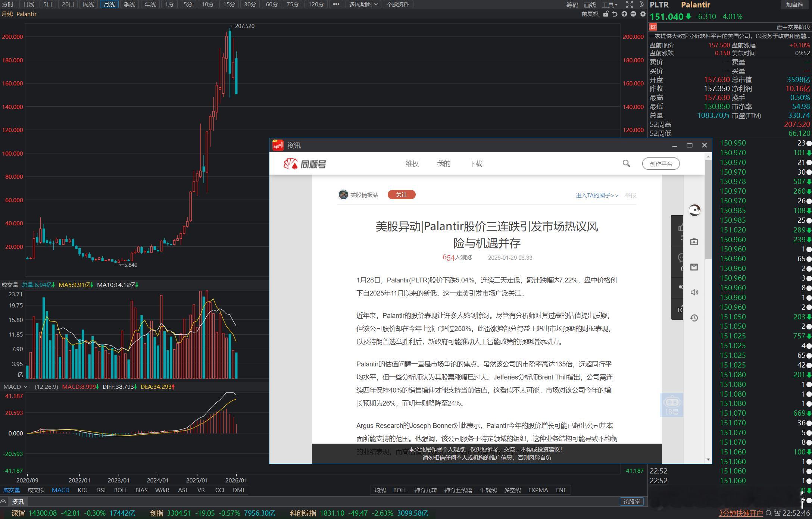The width and height of the screenshot is (812, 519).
Task: Open the MACD indicator selector dropdown
Action: tap(15, 387)
